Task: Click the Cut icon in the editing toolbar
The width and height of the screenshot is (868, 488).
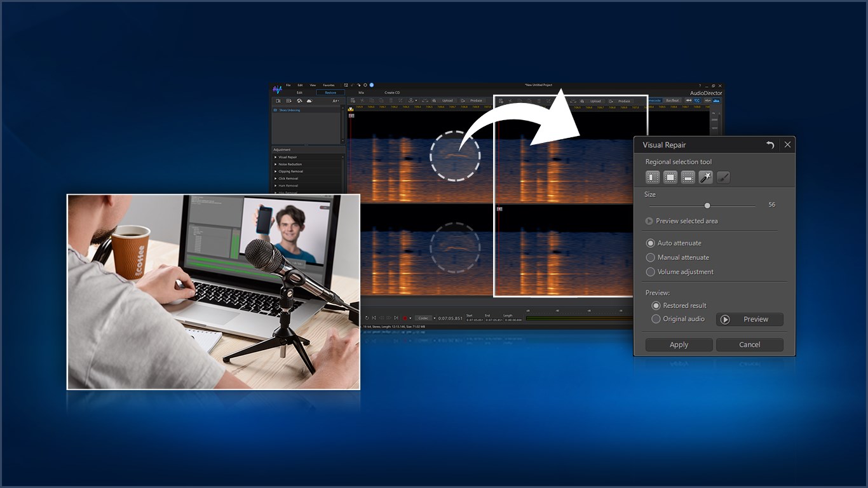Action: tap(362, 100)
